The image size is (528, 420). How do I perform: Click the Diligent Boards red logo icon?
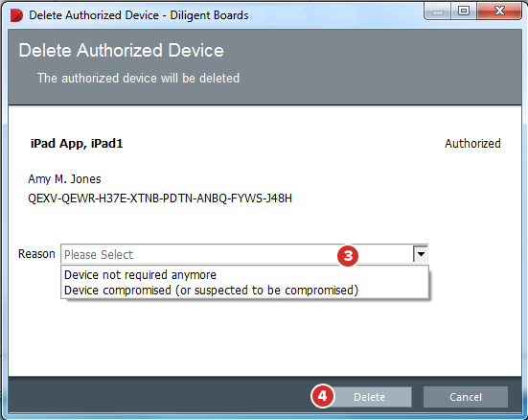click(16, 15)
